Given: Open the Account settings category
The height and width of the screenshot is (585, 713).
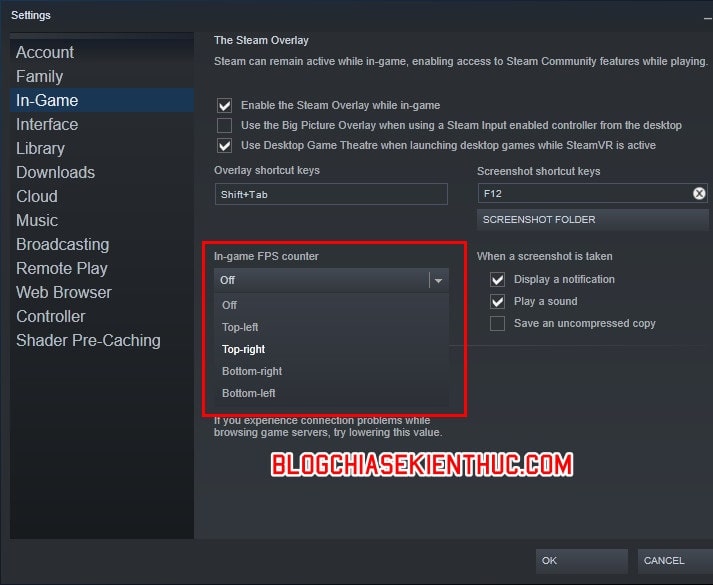Looking at the screenshot, I should (102, 52).
